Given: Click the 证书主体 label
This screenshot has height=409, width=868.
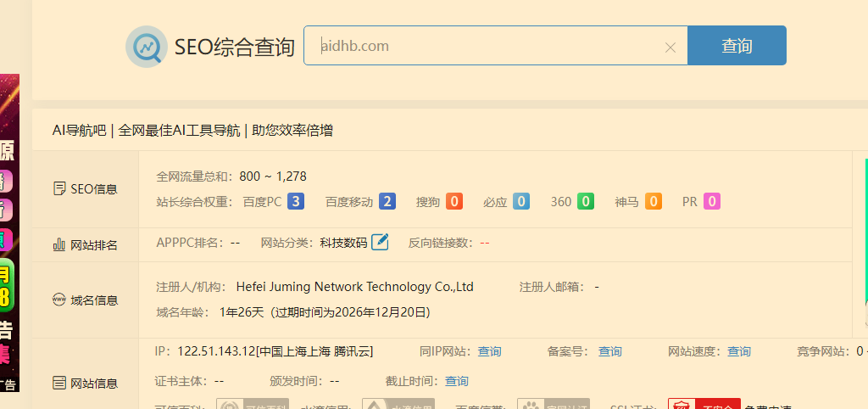Looking at the screenshot, I should pos(181,381).
